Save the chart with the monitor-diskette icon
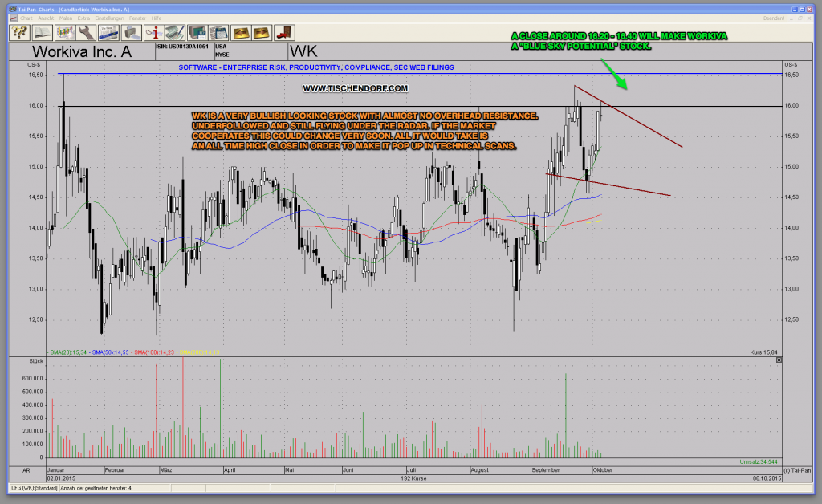822x504 pixels. [x=197, y=32]
